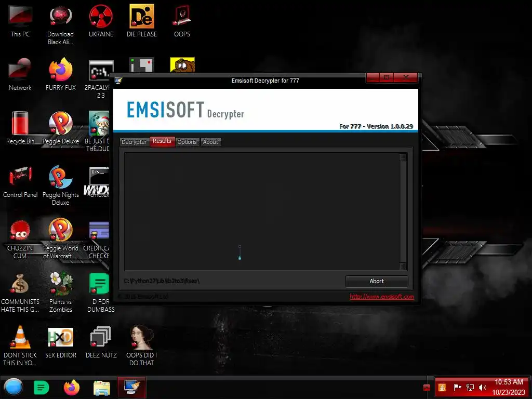The image size is (532, 399).
Task: Open the About tab
Action: [x=210, y=142]
